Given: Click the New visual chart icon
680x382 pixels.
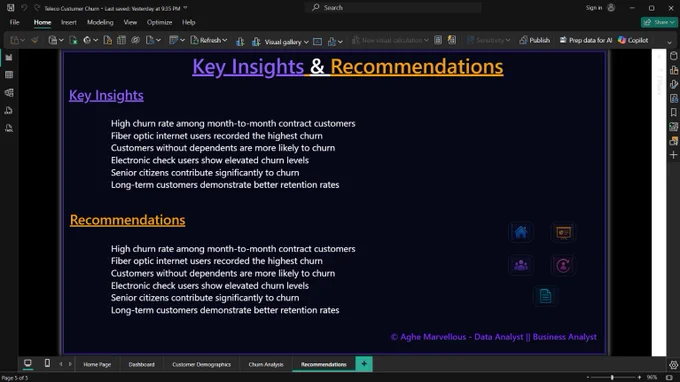Looking at the screenshot, I should coord(240,41).
